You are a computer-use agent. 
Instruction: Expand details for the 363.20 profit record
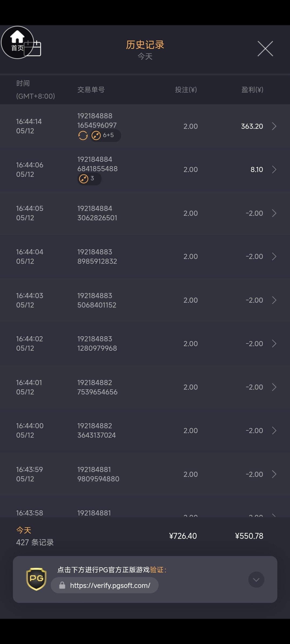click(274, 126)
